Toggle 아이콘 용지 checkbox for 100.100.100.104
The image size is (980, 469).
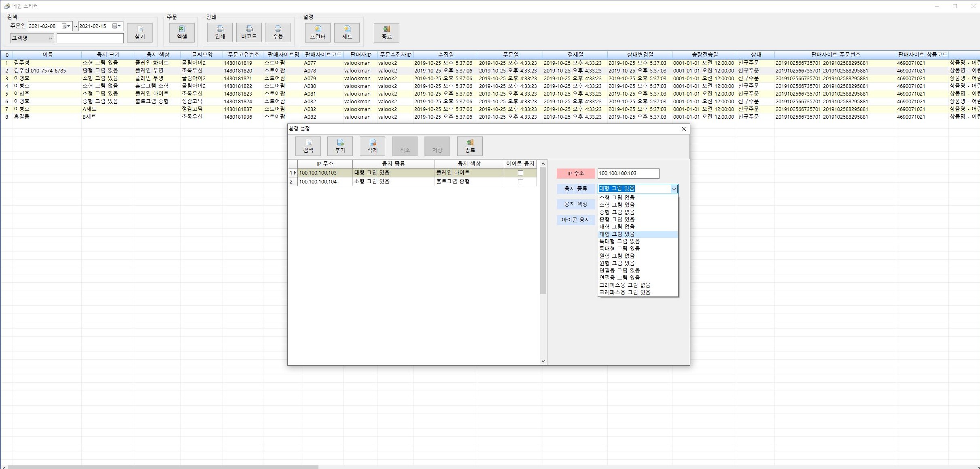520,182
